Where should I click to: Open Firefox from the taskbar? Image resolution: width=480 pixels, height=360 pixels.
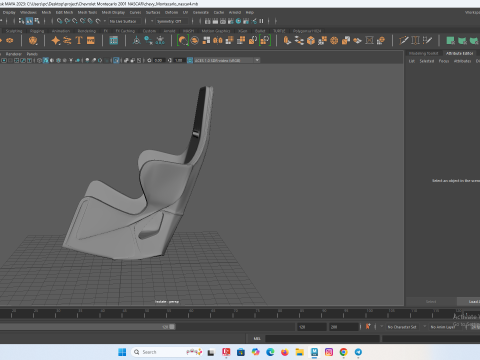point(285,352)
